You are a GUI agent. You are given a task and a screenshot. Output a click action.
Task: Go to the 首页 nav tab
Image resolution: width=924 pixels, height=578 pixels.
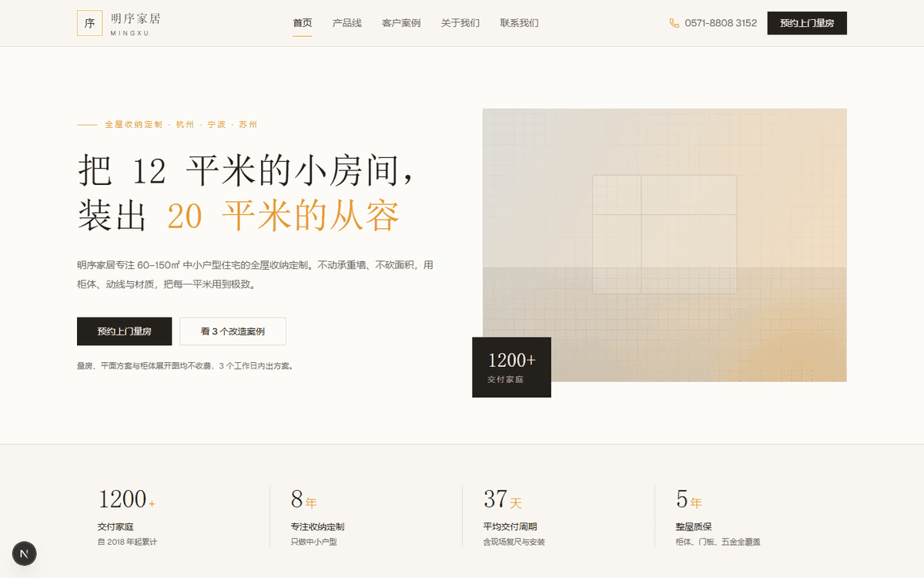pyautogui.click(x=303, y=23)
